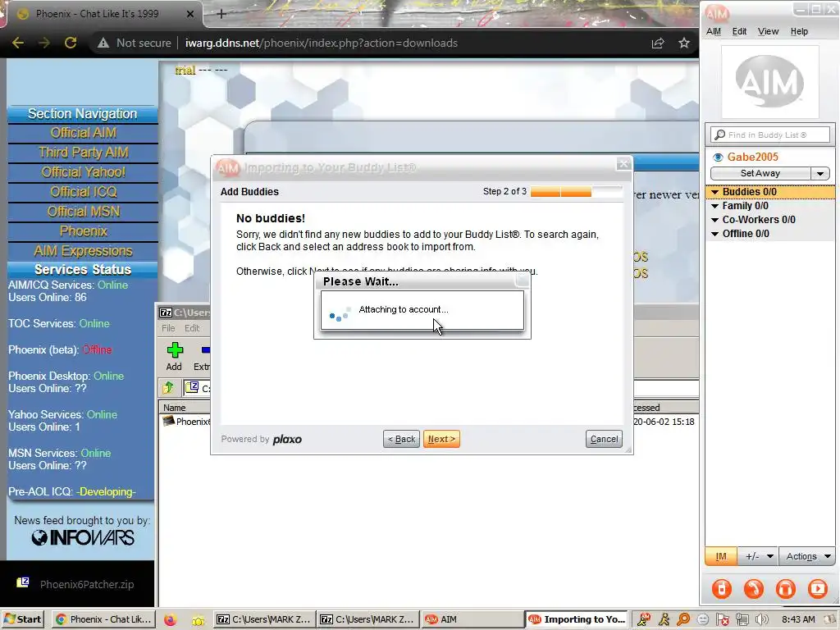
Task: Switch to Phoenix Chrome taskbar button
Action: 103,619
